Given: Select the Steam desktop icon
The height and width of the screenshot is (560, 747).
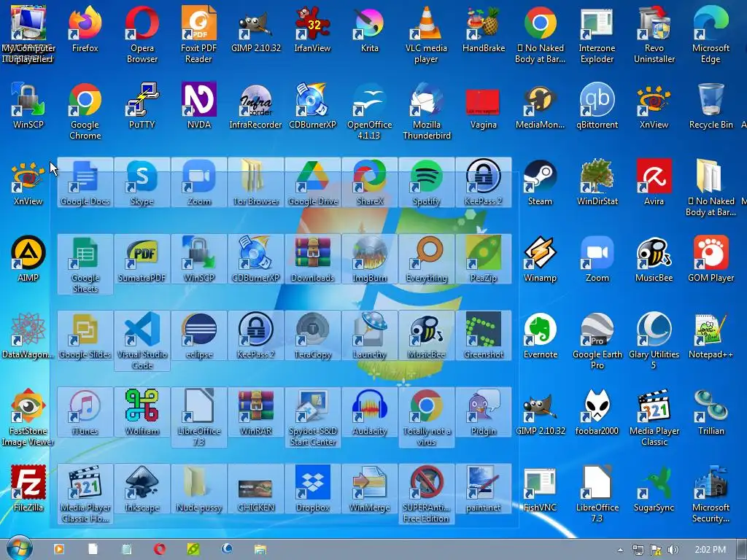Looking at the screenshot, I should [x=541, y=182].
